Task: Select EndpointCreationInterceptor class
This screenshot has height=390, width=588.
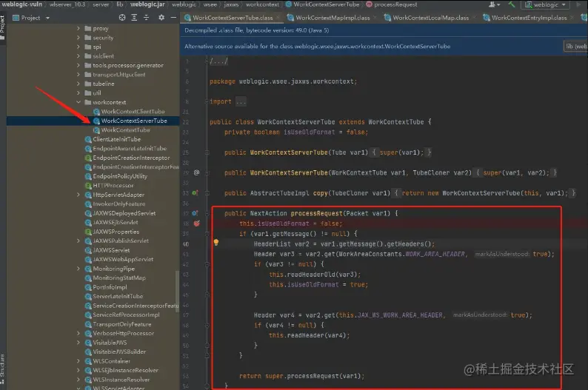Action: [x=131, y=158]
